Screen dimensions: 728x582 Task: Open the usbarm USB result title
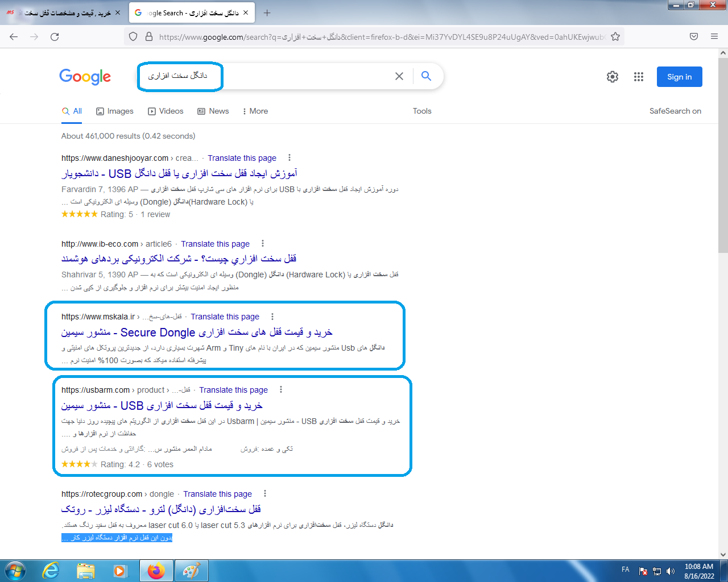[x=162, y=406]
